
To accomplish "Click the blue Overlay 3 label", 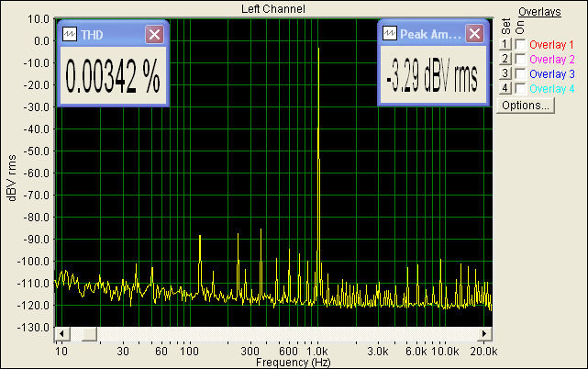I will point(552,74).
